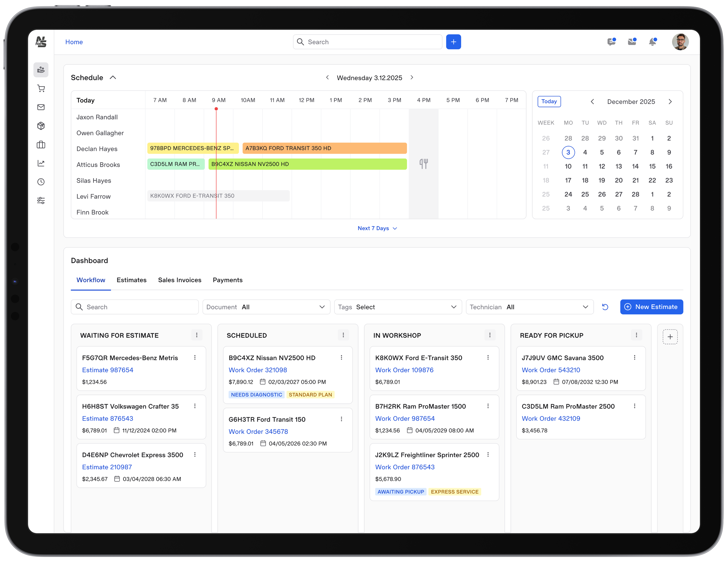Switch to the Estimates tab
Screen dimensions: 728x563
[x=131, y=280]
